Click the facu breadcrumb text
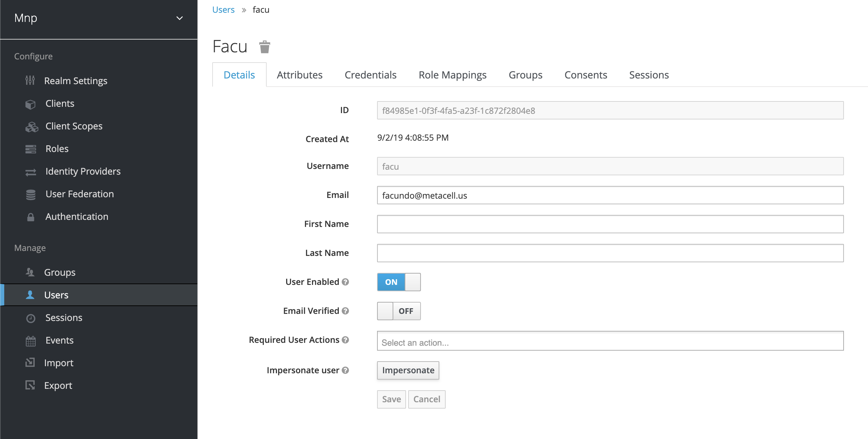868x439 pixels. (261, 10)
